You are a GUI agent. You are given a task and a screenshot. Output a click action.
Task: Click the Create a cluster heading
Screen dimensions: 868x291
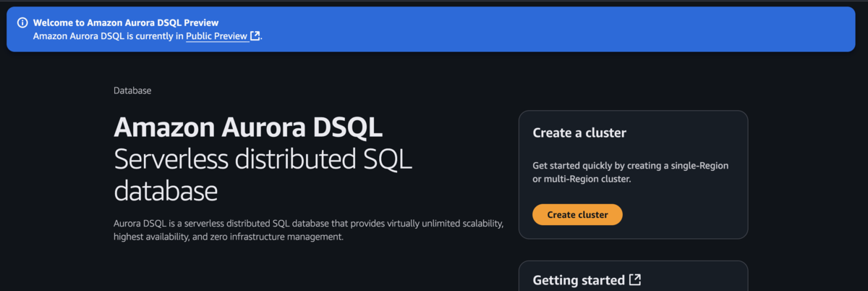(579, 133)
